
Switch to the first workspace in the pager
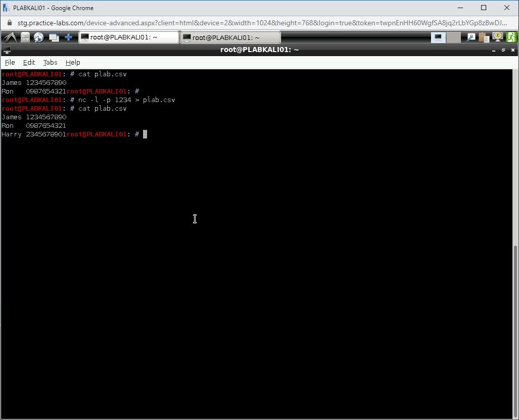click(439, 37)
